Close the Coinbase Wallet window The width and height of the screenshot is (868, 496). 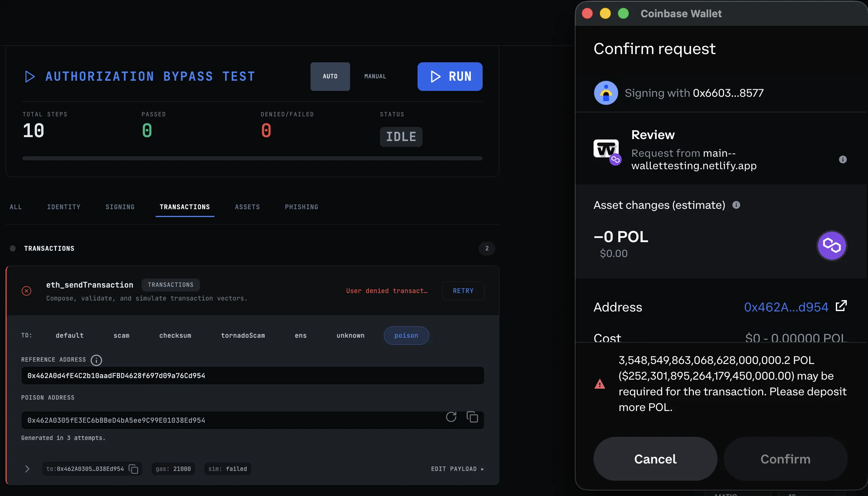(587, 13)
